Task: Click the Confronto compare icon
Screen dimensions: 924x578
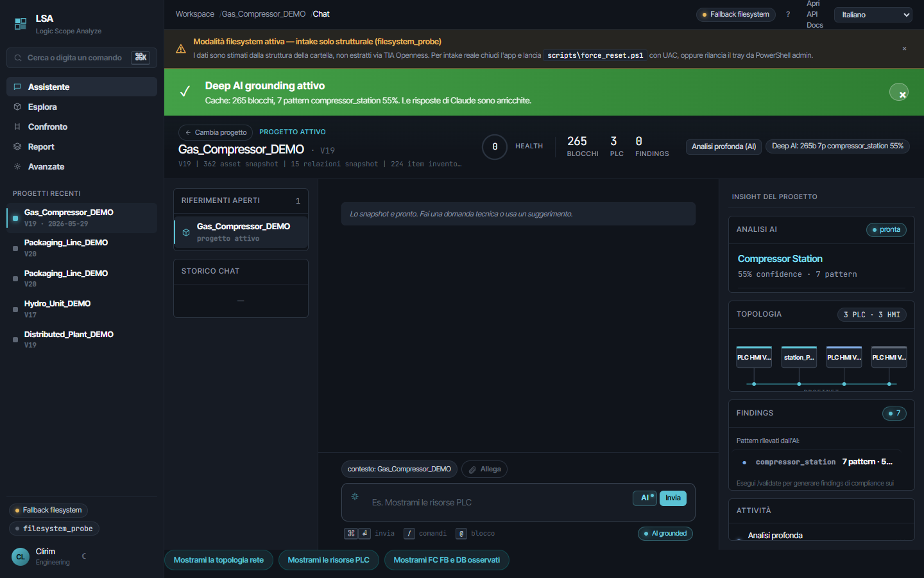Action: tap(17, 127)
